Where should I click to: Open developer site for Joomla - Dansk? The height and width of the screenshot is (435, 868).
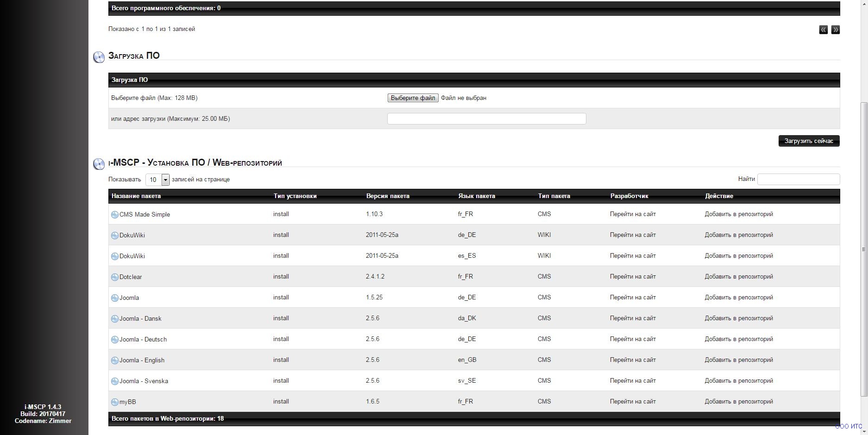[633, 318]
